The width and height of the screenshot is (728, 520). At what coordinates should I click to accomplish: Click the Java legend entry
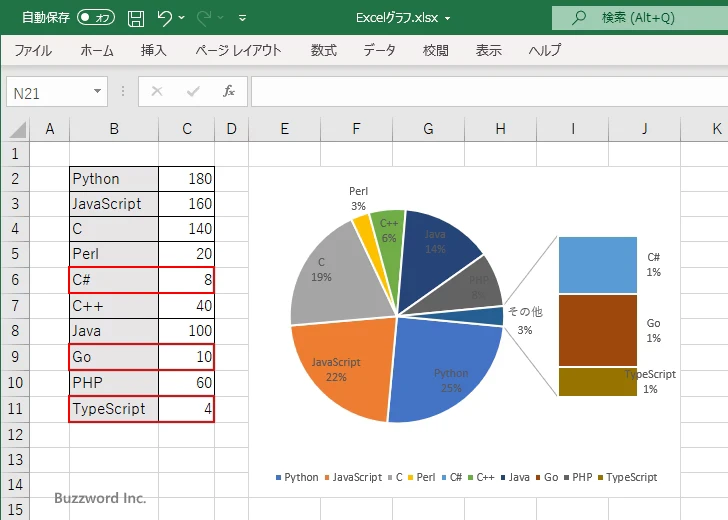click(515, 477)
